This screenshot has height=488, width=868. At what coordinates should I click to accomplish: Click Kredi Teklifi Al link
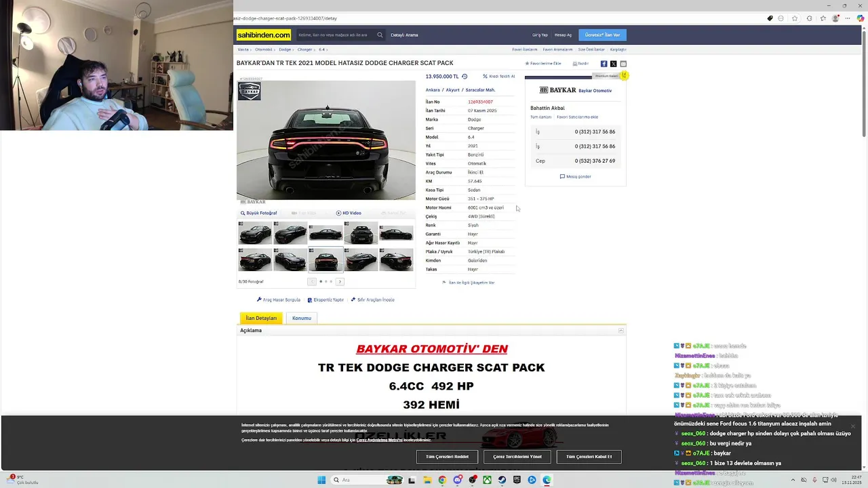499,77
